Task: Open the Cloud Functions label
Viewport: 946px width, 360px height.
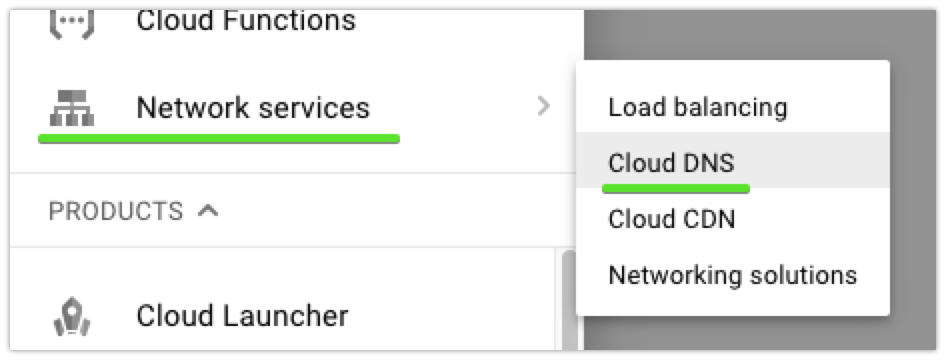Action: pyautogui.click(x=246, y=21)
